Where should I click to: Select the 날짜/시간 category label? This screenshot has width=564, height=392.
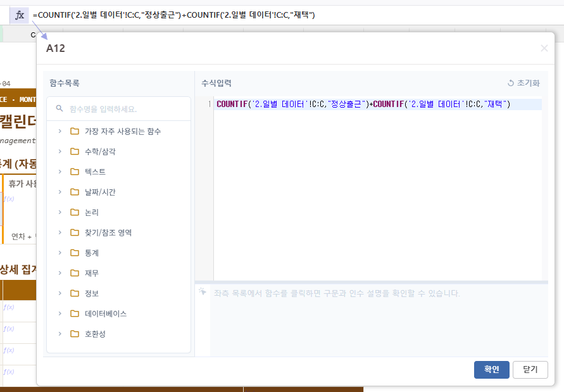tap(100, 193)
